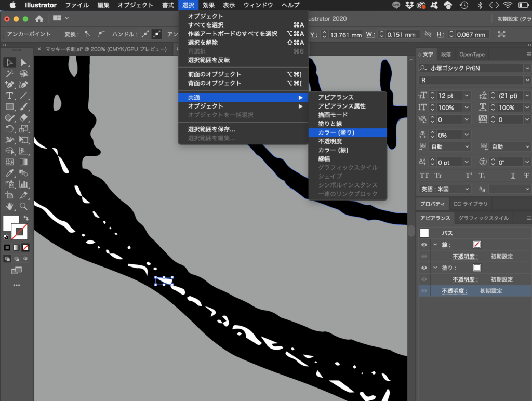Select the Eraser tool

(23, 118)
